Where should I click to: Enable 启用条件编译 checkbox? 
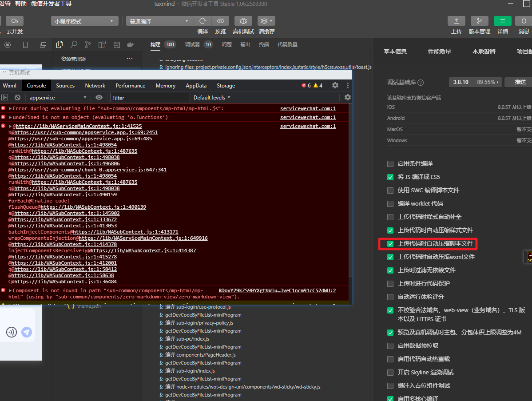click(x=390, y=163)
